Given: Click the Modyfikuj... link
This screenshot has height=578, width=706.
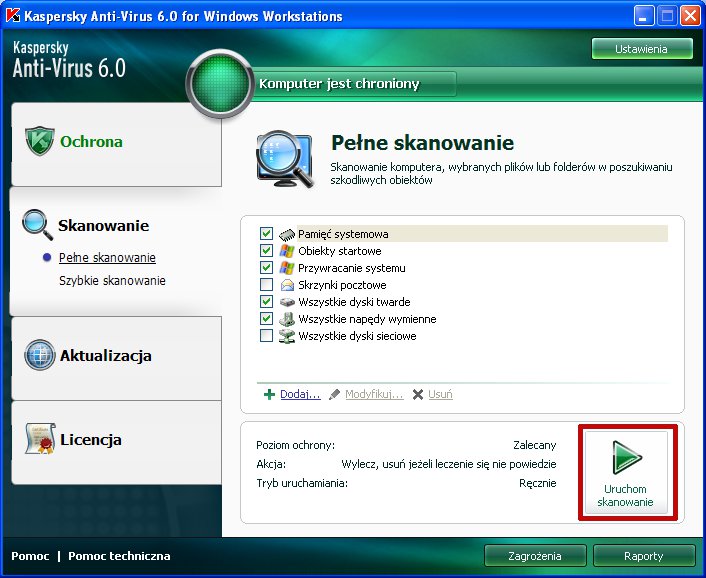Looking at the screenshot, I should click(x=374, y=394).
